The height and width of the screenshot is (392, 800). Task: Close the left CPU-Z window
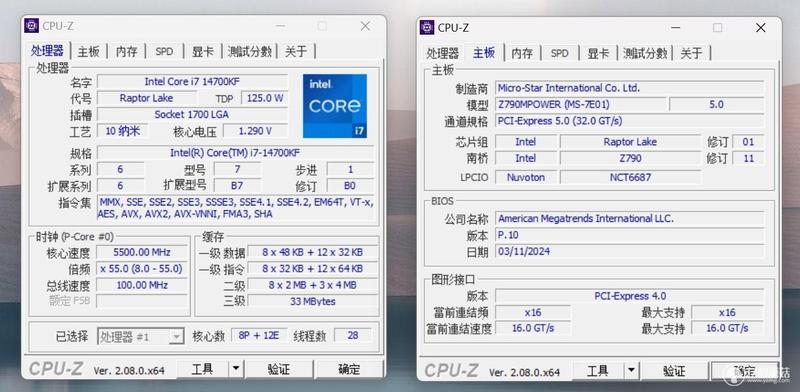[365, 26]
